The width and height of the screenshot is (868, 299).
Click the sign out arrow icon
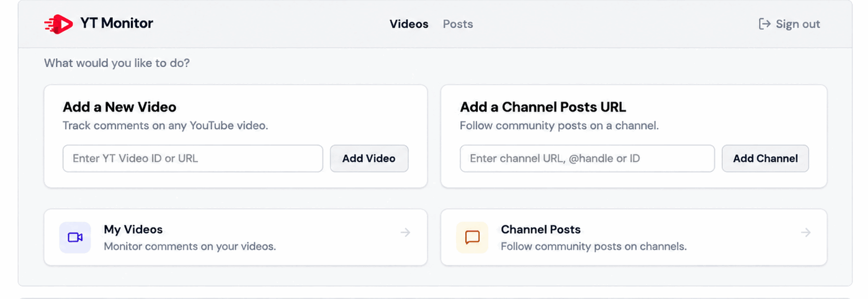pyautogui.click(x=764, y=24)
